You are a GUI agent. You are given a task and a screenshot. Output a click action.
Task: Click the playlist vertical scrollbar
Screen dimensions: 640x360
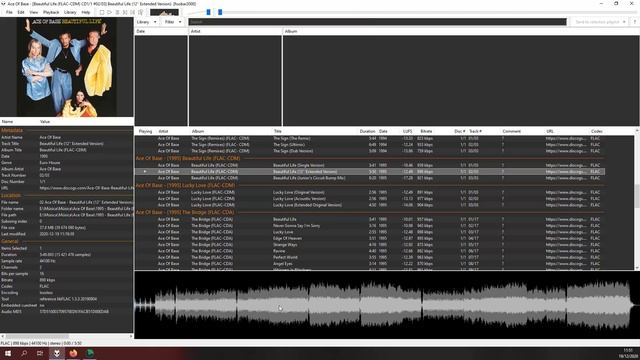637,196
